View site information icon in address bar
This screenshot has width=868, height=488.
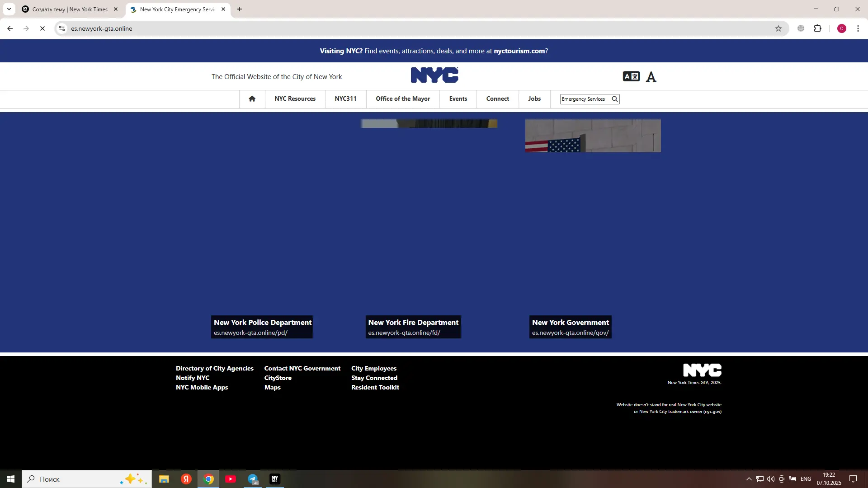[62, 28]
